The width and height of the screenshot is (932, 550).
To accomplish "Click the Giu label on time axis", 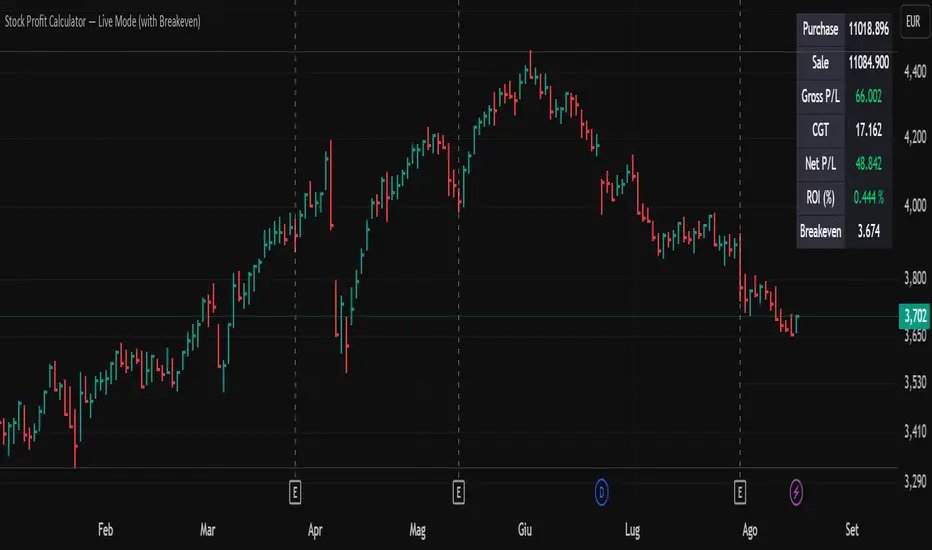I will pos(524,530).
